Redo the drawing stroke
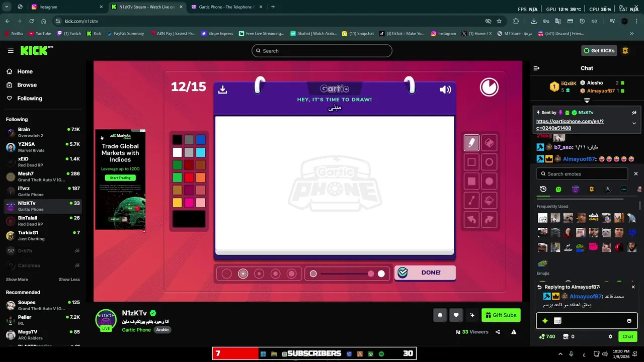Image resolution: width=644 pixels, height=362 pixels. point(489,219)
